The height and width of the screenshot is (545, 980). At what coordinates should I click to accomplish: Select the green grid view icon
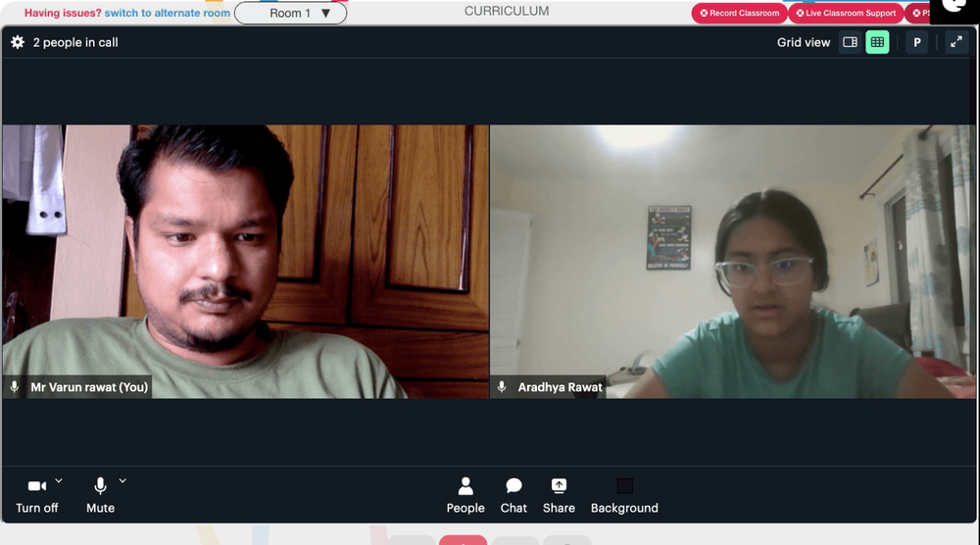tap(877, 42)
